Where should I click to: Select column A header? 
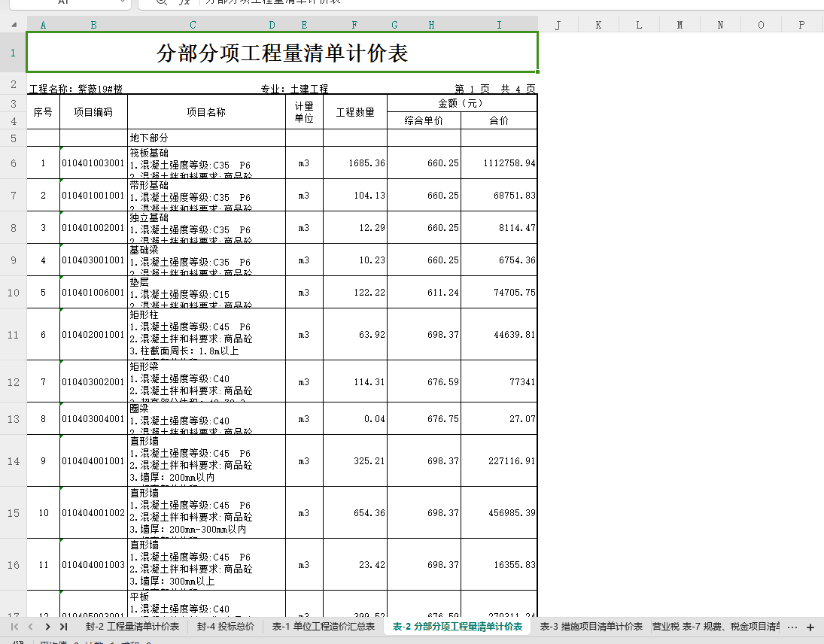[43, 25]
